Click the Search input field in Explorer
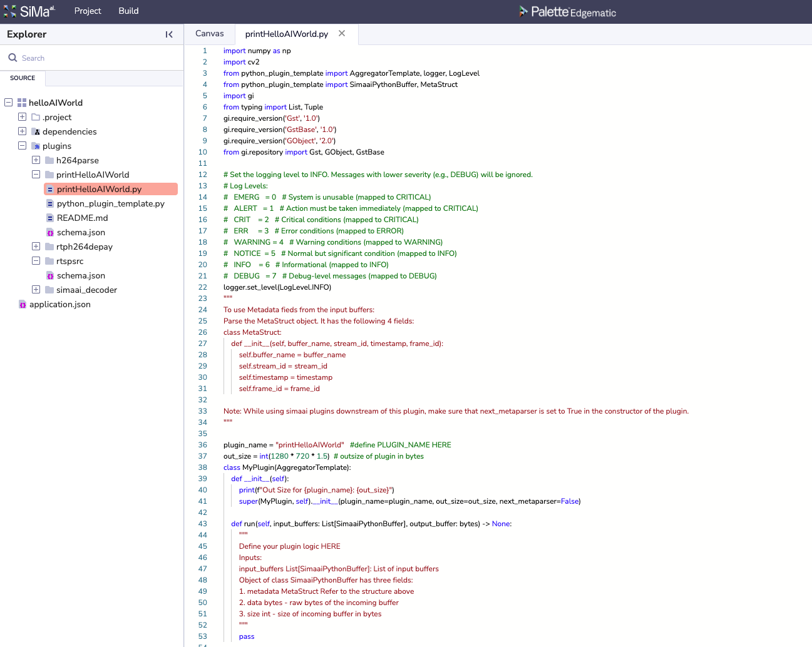This screenshot has width=812, height=647. [x=94, y=58]
